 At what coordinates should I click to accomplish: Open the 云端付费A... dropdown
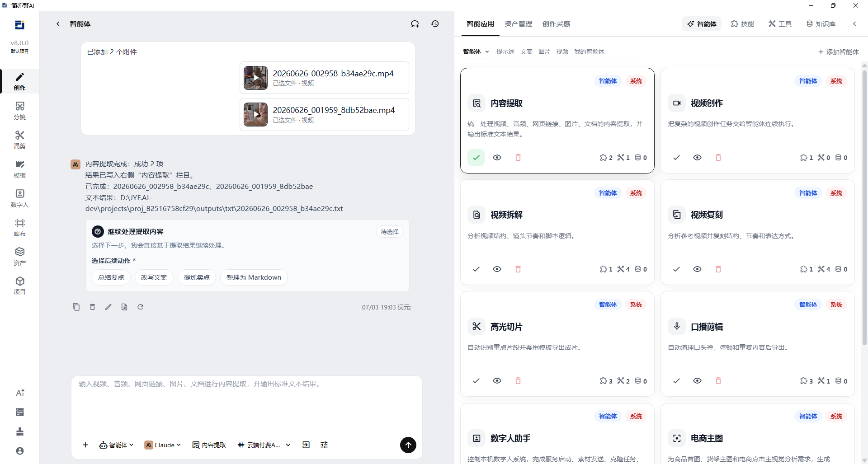[264, 445]
